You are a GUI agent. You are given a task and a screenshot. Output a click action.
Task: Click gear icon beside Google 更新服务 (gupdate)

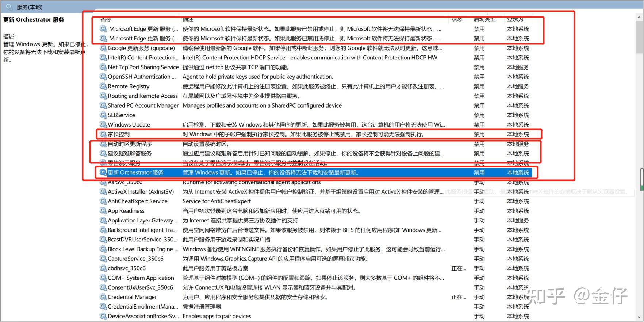[103, 48]
